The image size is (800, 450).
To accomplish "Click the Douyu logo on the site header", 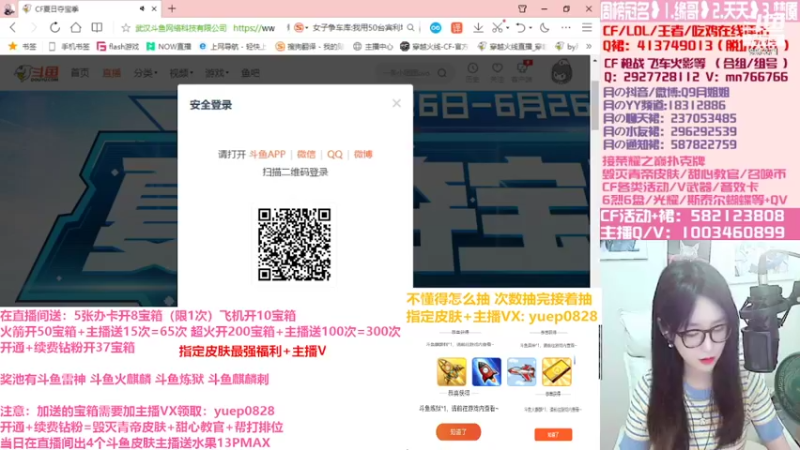I will [x=37, y=73].
